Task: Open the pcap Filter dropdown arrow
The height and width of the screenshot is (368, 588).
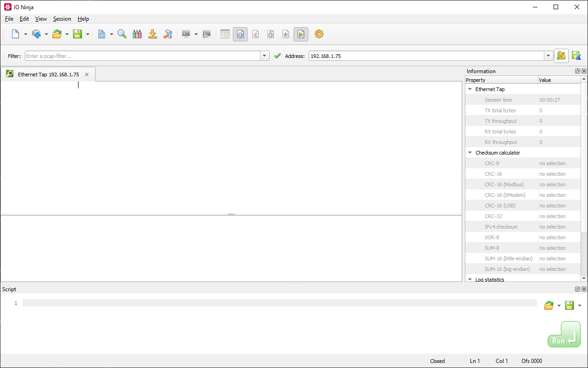Action: (x=265, y=56)
